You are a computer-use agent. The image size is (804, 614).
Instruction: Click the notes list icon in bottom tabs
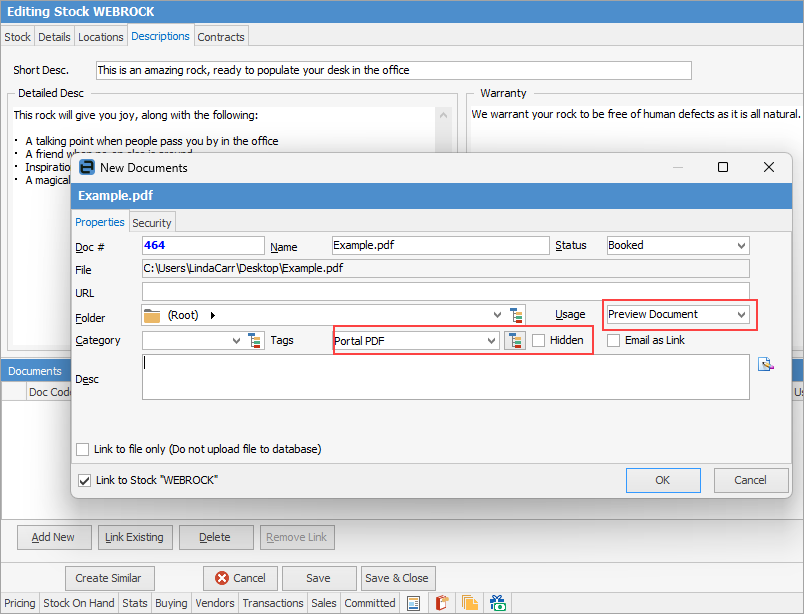click(x=412, y=603)
